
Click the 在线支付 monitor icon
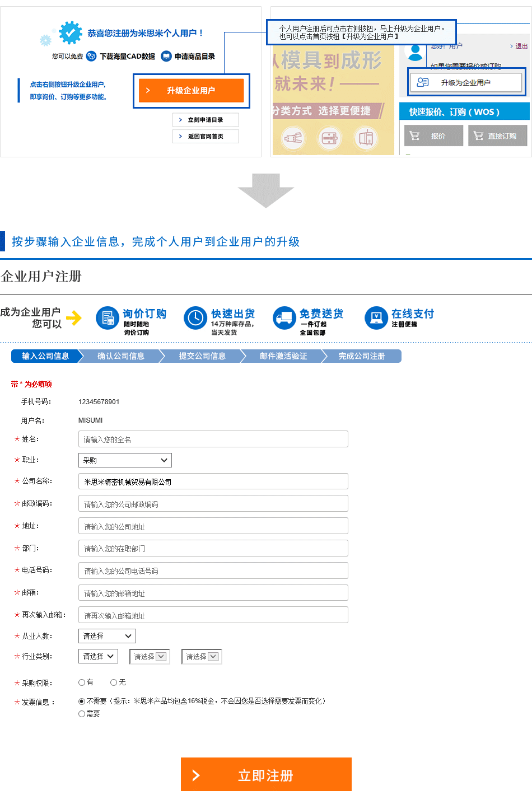click(376, 318)
